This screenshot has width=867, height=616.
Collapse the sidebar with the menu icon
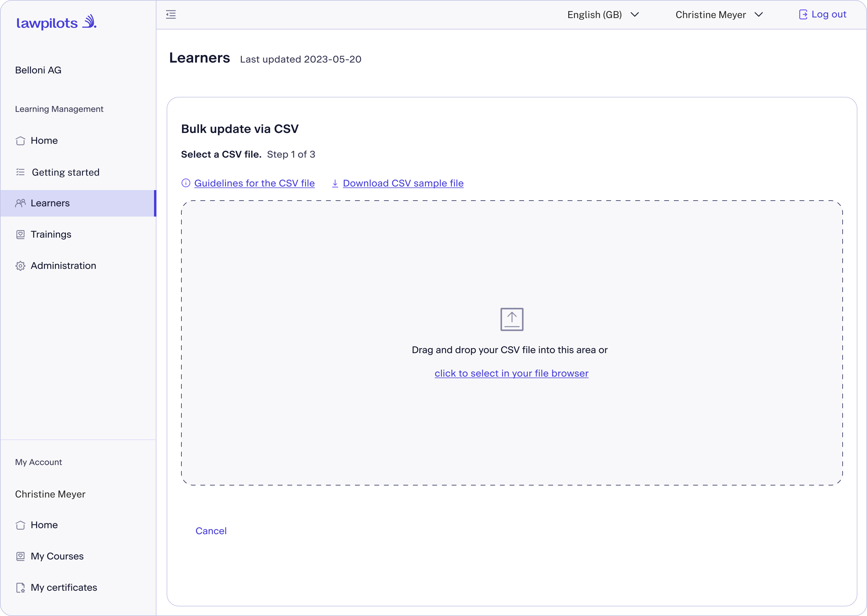tap(171, 14)
